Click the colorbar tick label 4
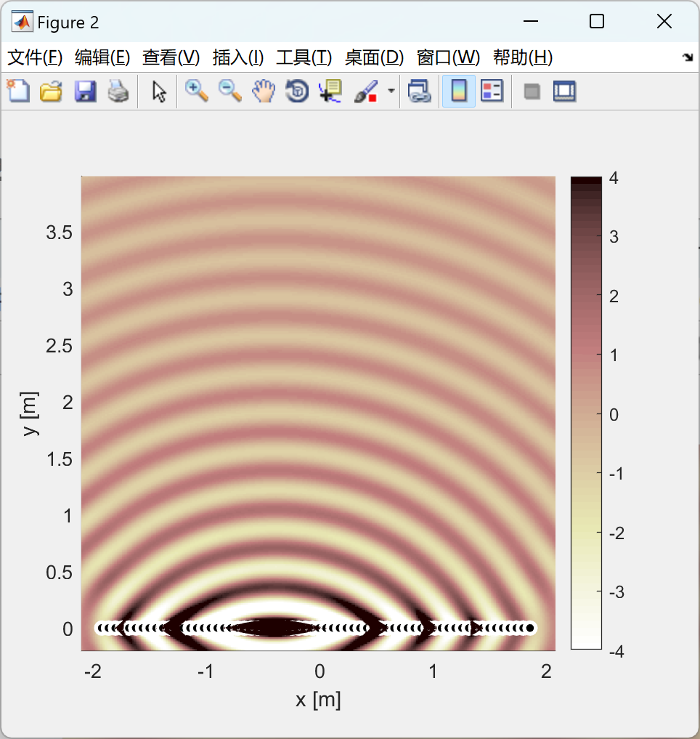This screenshot has height=739, width=700. (x=614, y=178)
